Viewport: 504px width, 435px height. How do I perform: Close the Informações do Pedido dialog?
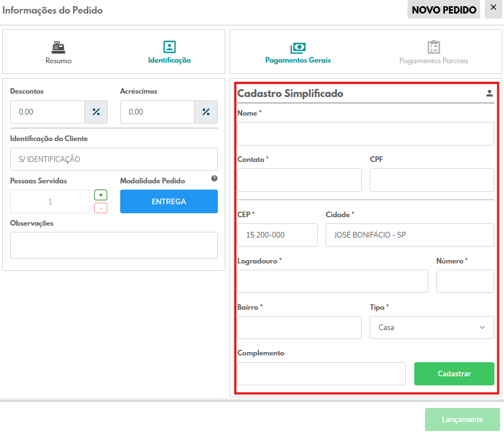click(x=493, y=8)
